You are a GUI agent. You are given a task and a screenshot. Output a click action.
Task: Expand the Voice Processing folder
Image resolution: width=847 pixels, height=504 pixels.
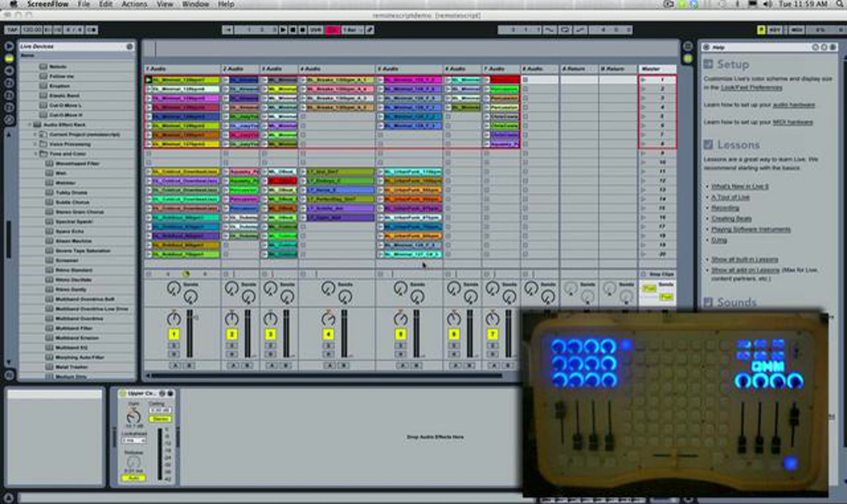click(35, 144)
